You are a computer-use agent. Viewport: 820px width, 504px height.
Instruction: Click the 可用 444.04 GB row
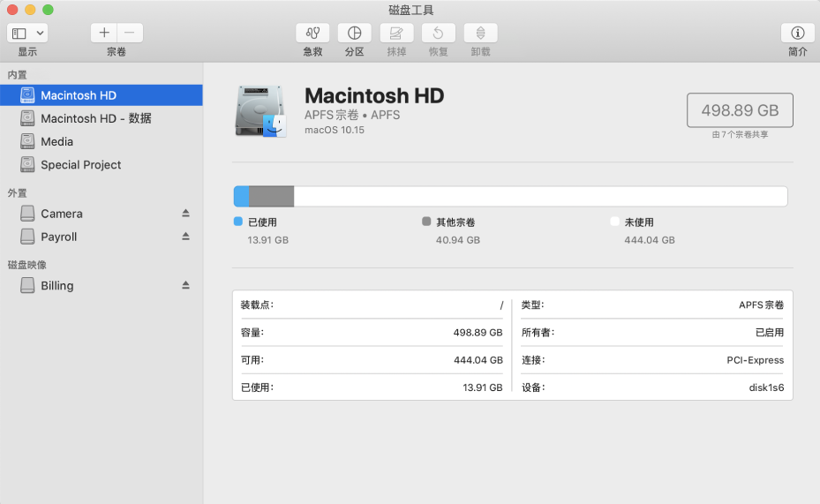372,360
